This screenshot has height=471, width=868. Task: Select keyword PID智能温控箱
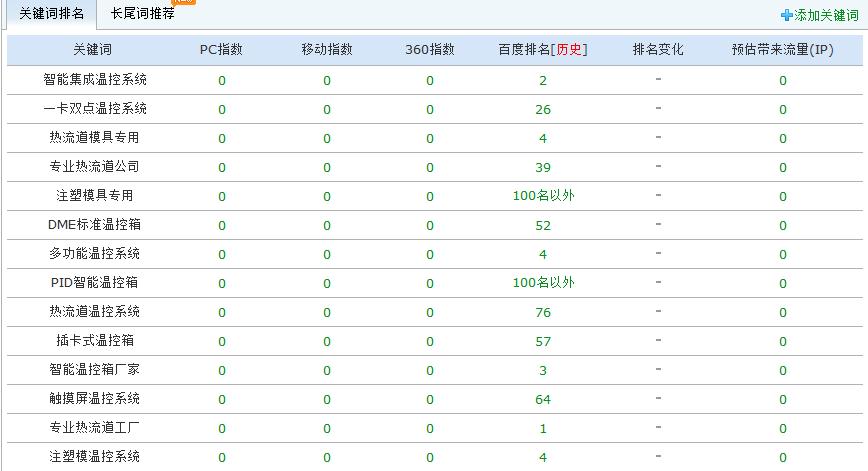click(x=95, y=282)
